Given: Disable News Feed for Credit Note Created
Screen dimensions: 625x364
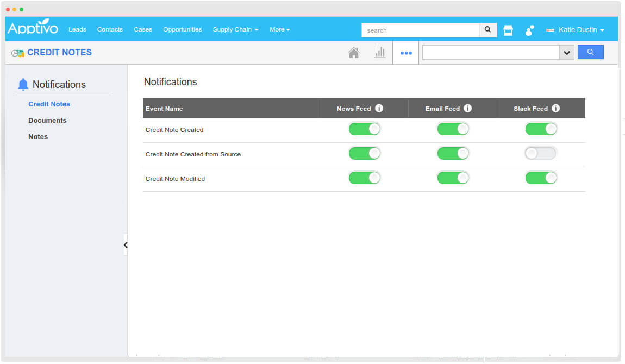Looking at the screenshot, I should [x=365, y=129].
